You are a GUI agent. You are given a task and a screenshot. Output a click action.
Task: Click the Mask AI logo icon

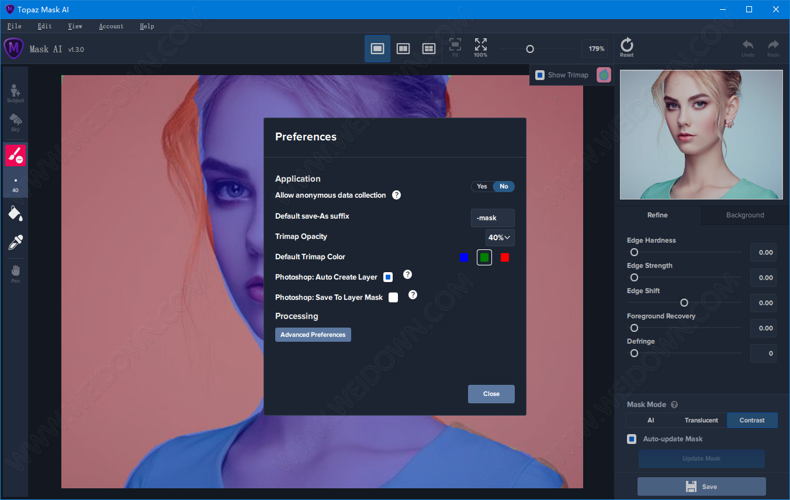pyautogui.click(x=14, y=49)
